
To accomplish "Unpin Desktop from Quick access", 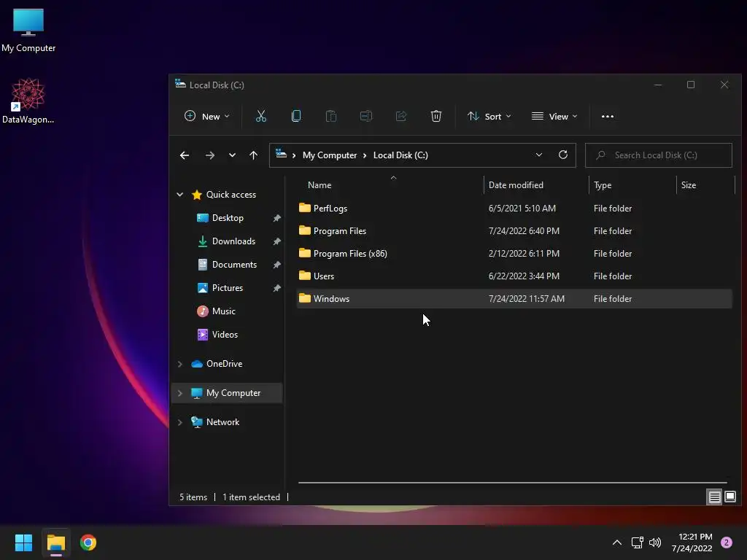I will 276,218.
